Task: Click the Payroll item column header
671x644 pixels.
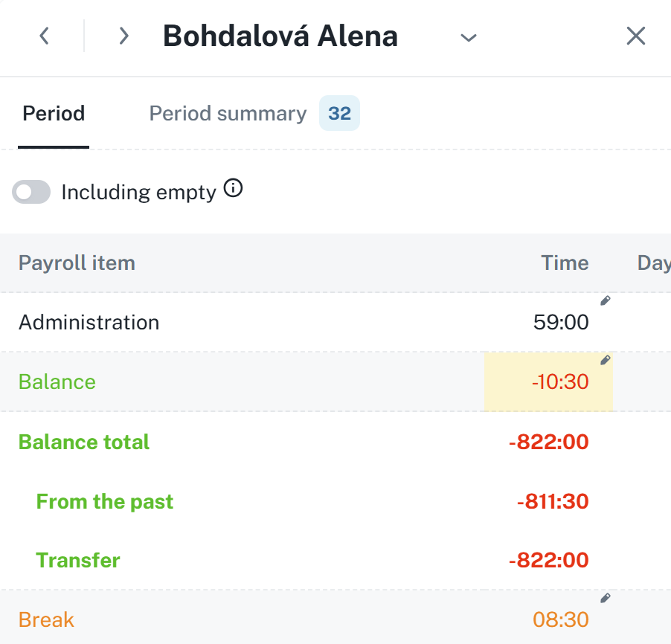Action: click(x=77, y=263)
